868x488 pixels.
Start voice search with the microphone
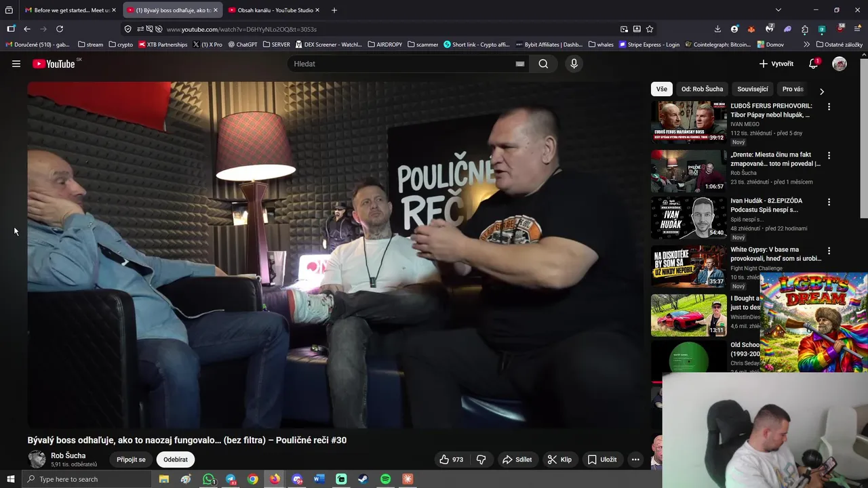[574, 64]
